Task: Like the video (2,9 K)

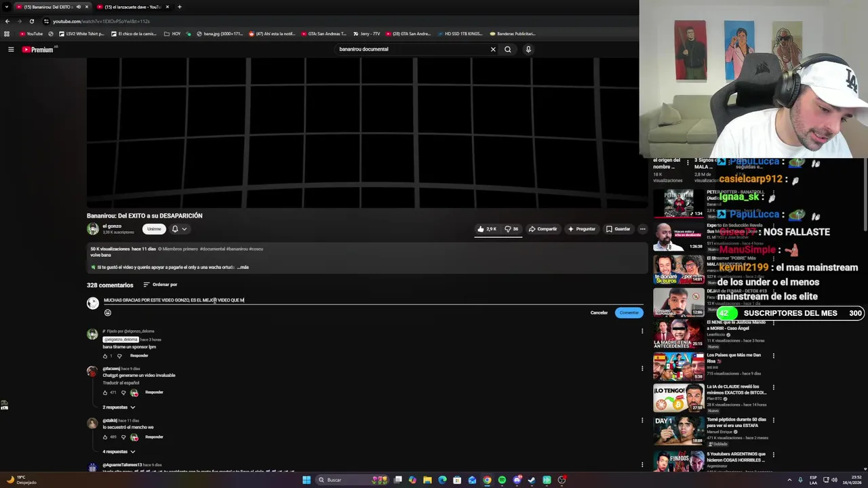Action: tap(488, 229)
